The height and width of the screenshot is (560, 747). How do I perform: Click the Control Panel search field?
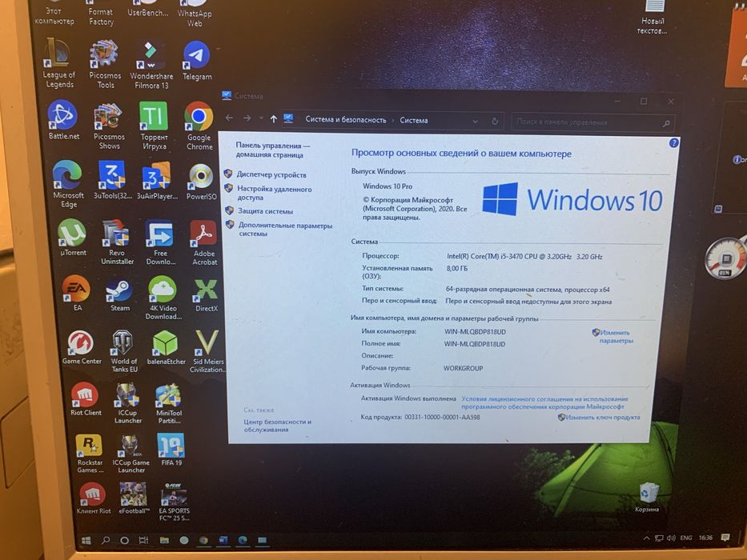[593, 122]
